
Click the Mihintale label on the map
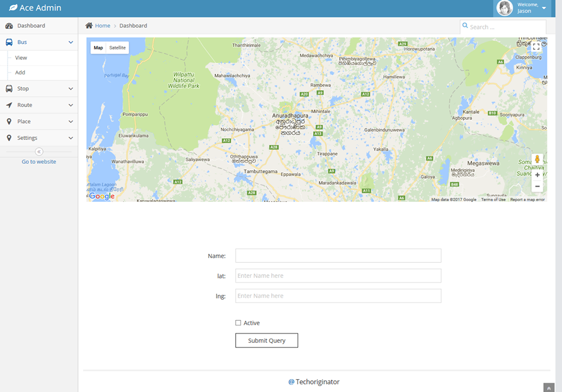321,111
